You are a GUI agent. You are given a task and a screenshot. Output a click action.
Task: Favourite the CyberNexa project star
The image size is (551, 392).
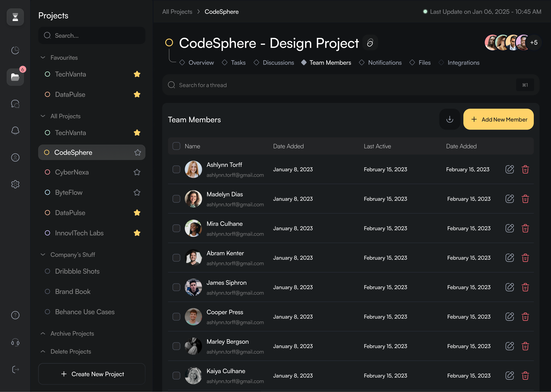click(137, 172)
